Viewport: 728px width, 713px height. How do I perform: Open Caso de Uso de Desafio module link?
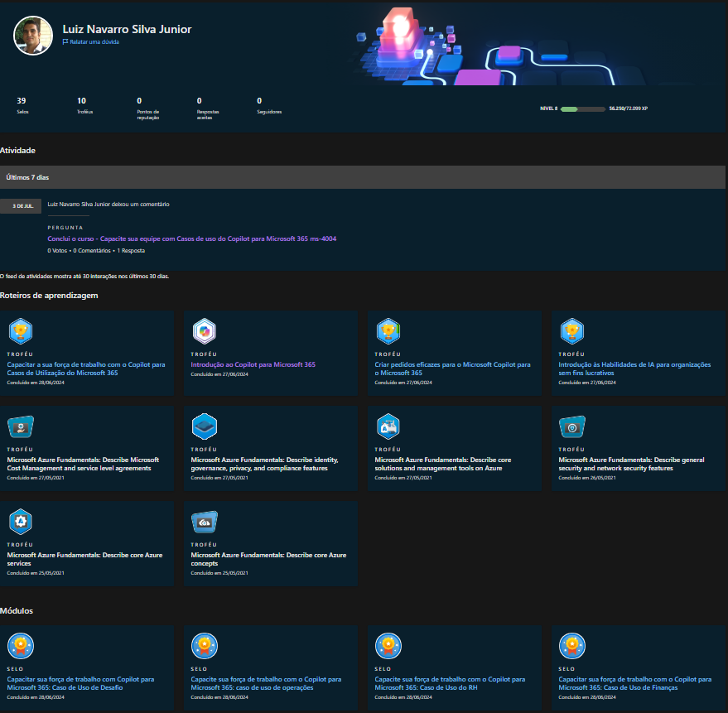click(x=81, y=683)
